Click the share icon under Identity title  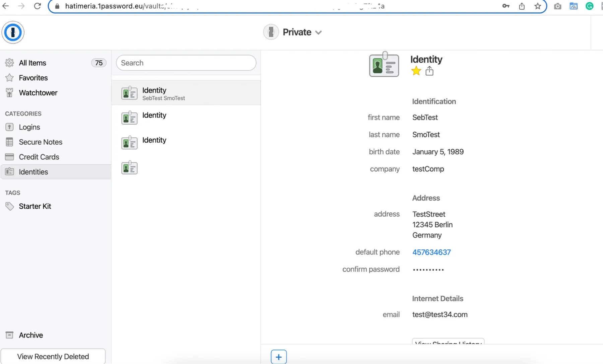[429, 71]
